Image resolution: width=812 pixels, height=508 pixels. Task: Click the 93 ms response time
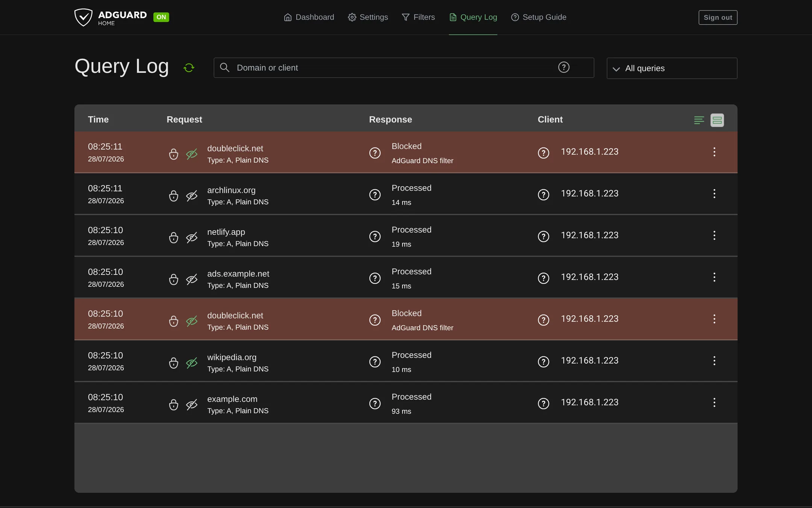tap(401, 411)
